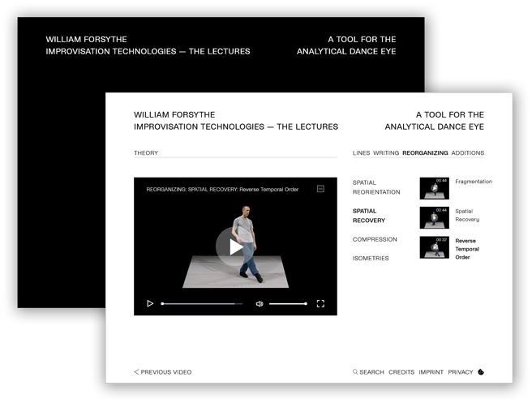Click the video title text inside the player
Screen dimensions: 532x403
click(x=222, y=189)
